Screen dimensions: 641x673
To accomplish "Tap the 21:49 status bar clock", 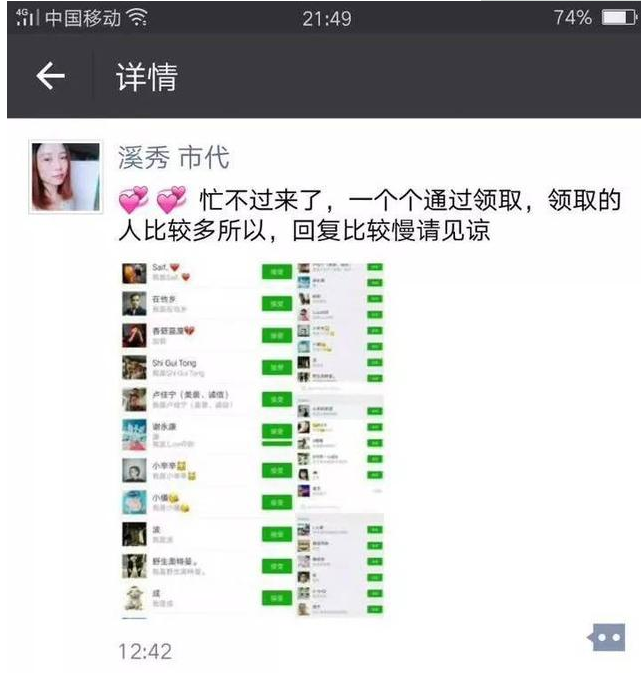I will pyautogui.click(x=327, y=18).
